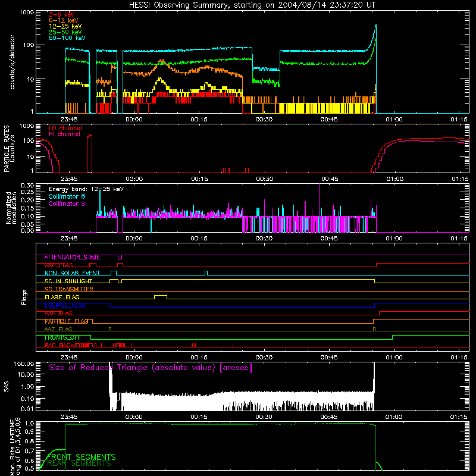Click the NON_SOLAR_EVENT pulse near 00:16

pyautogui.click(x=206, y=273)
